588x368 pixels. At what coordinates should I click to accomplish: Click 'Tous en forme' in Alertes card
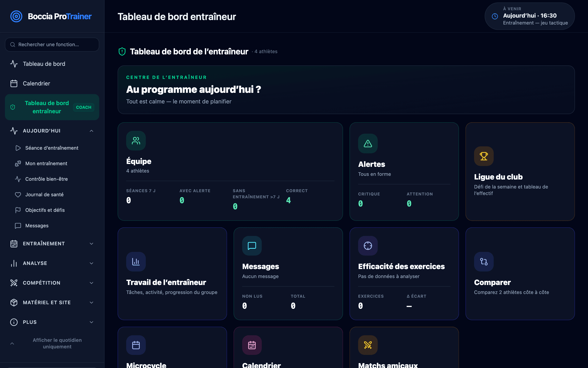click(x=374, y=174)
